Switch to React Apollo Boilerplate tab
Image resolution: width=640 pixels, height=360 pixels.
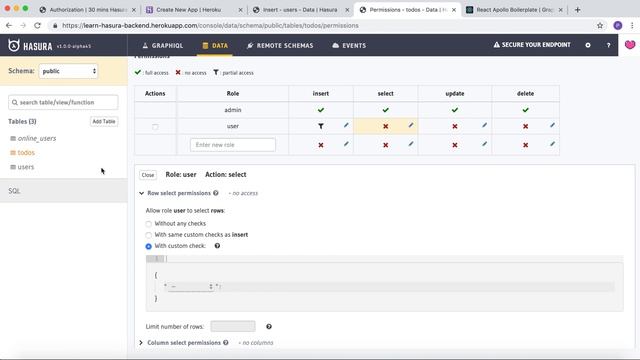(514, 10)
